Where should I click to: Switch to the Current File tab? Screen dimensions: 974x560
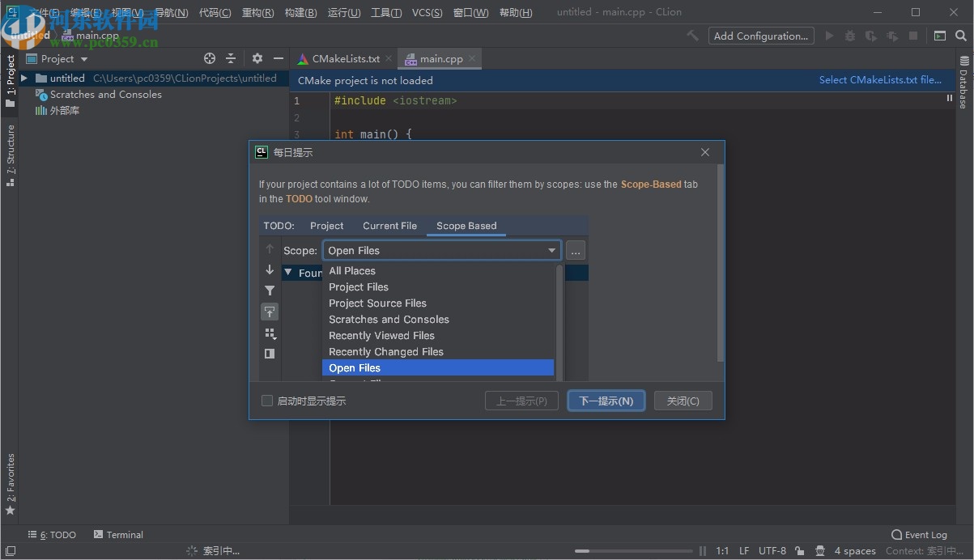click(389, 226)
